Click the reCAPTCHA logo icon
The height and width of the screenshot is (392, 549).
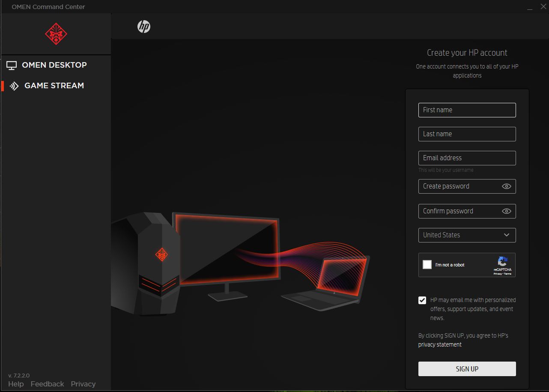(x=502, y=261)
